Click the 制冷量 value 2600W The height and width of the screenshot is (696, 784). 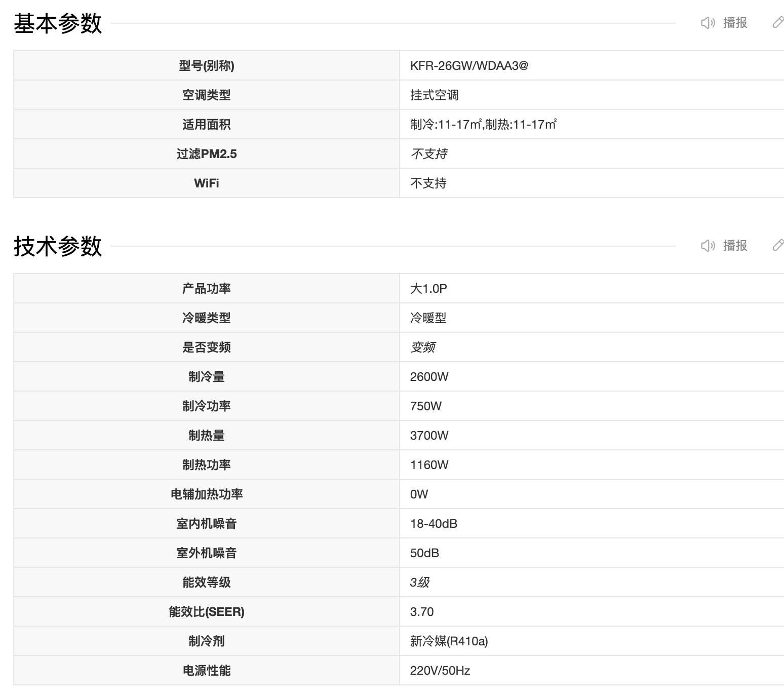click(x=429, y=377)
